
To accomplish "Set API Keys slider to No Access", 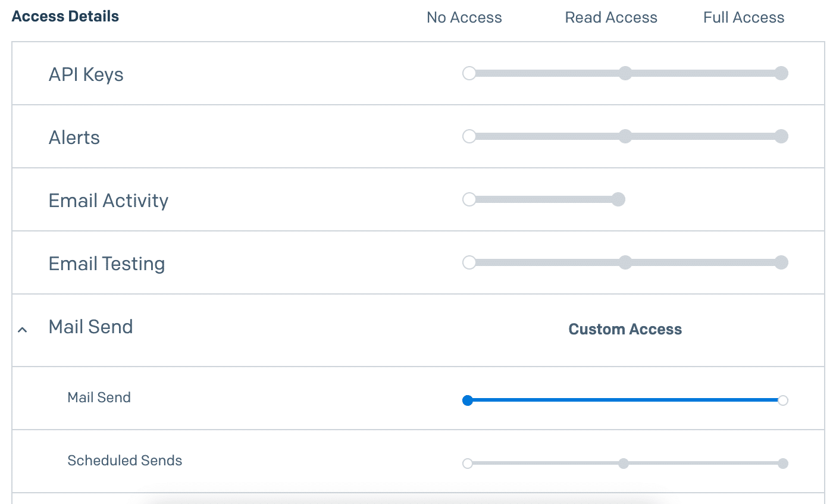I will pos(469,73).
